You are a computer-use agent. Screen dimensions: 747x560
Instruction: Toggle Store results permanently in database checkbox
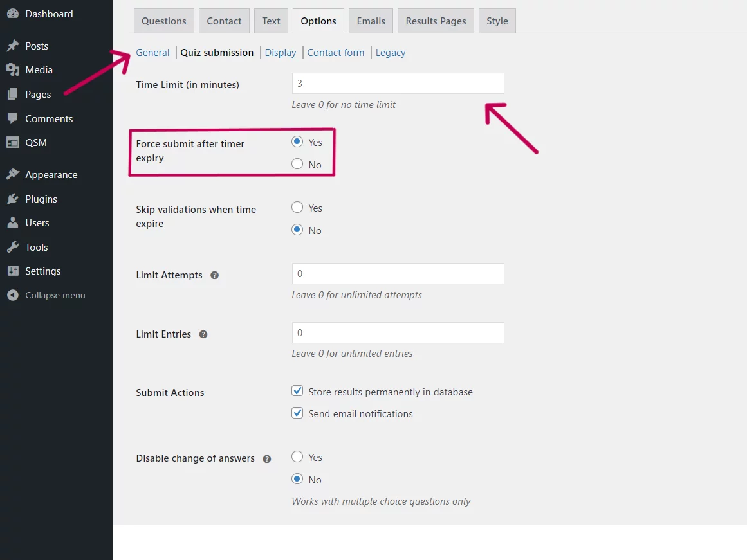297,391
